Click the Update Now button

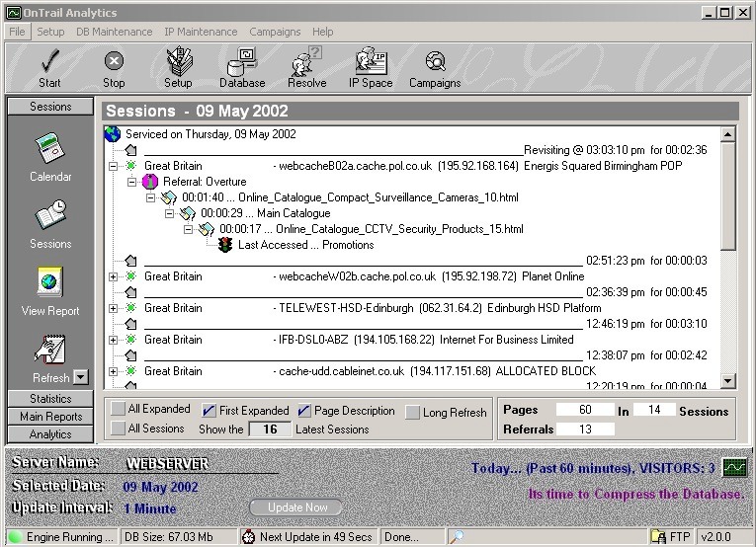tap(297, 508)
